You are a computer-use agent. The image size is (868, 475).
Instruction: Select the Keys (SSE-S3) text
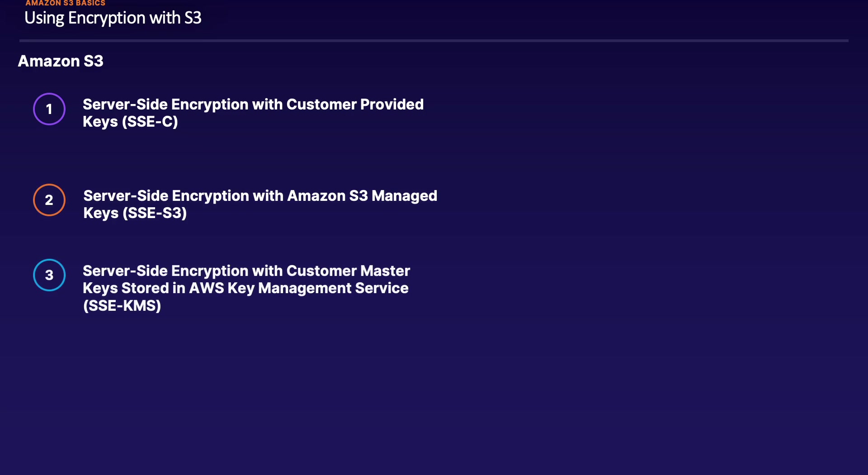(x=135, y=213)
